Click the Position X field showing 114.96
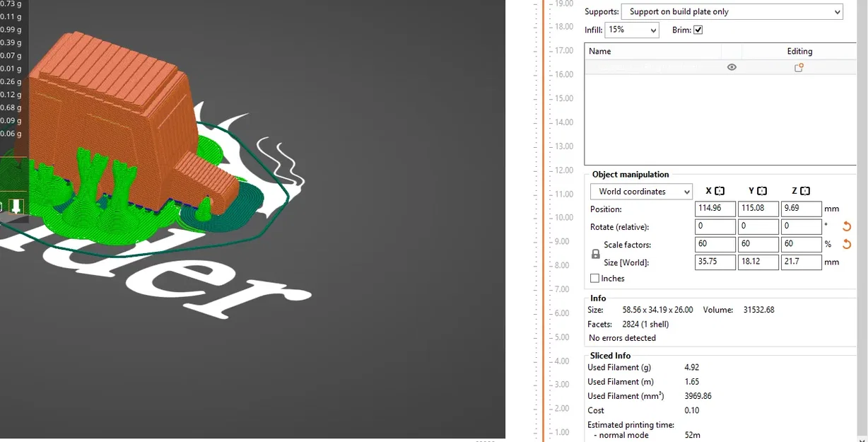 pyautogui.click(x=715, y=209)
